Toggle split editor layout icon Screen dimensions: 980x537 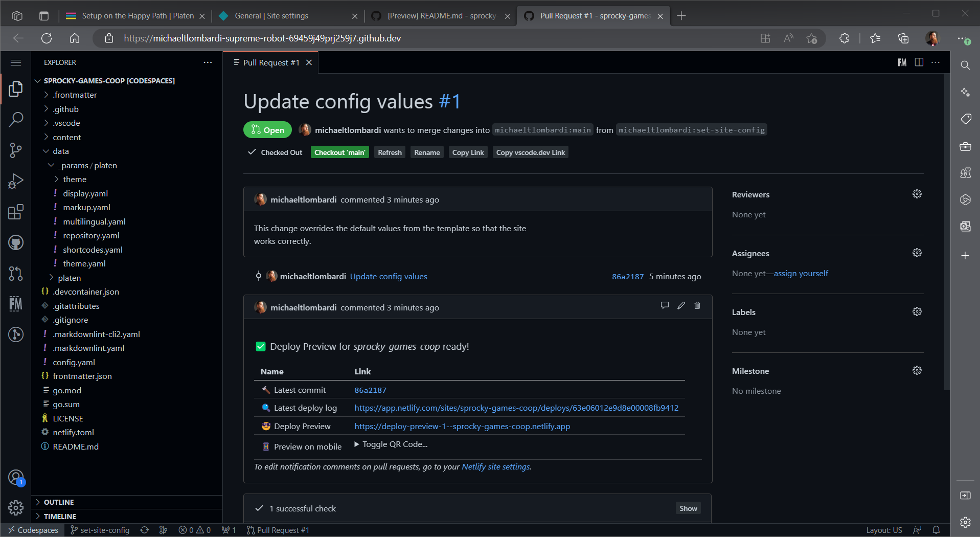919,62
